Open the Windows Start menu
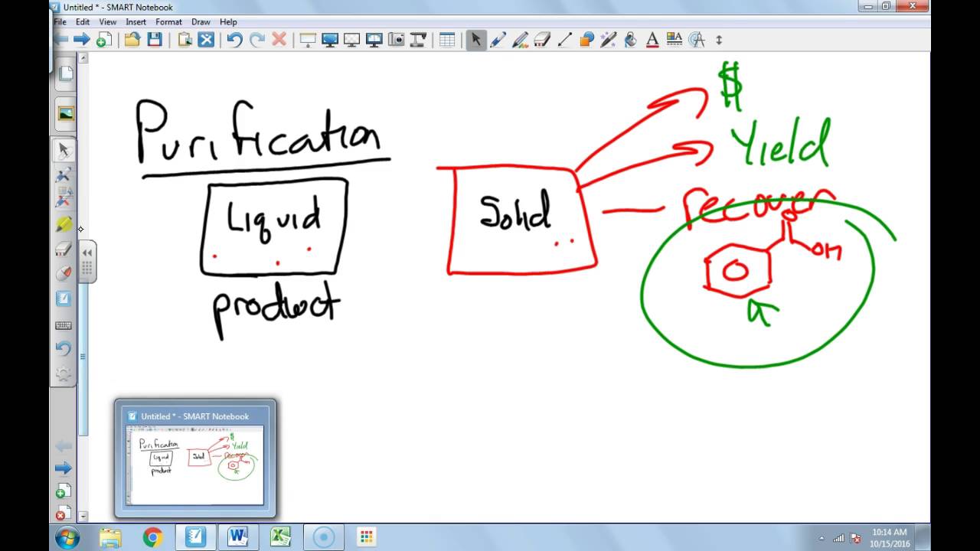The height and width of the screenshot is (551, 980). click(67, 537)
